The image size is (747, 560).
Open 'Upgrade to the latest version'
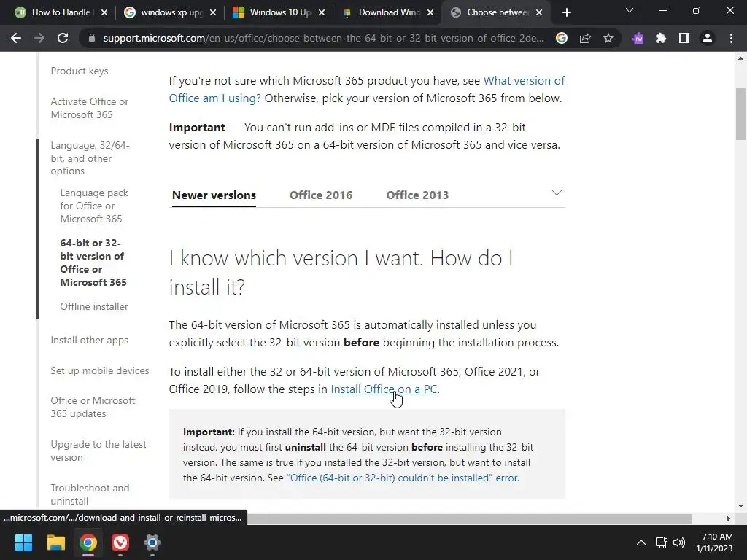click(x=98, y=451)
